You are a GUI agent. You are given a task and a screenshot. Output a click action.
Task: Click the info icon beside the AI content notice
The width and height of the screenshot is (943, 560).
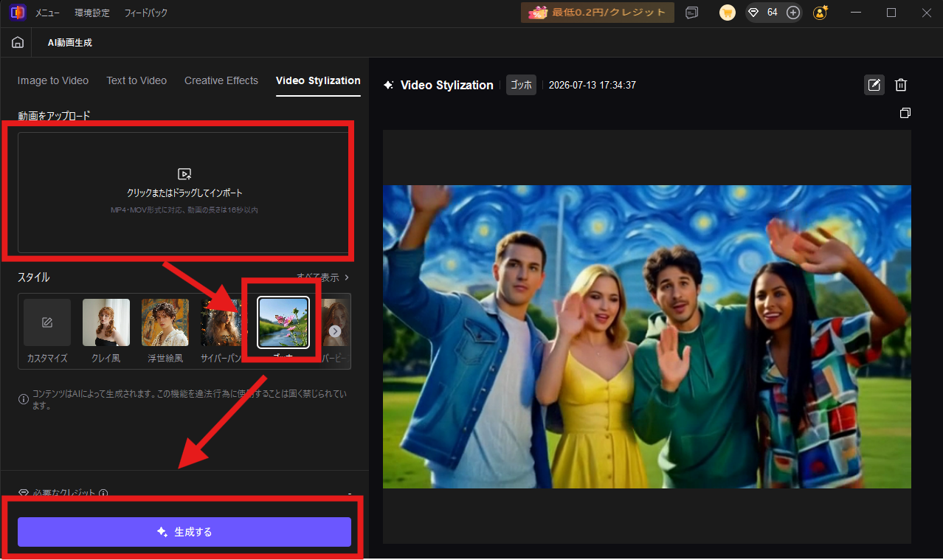(24, 399)
